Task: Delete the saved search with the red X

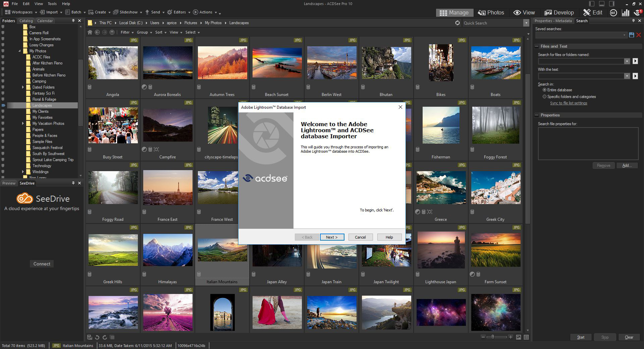Action: click(639, 35)
